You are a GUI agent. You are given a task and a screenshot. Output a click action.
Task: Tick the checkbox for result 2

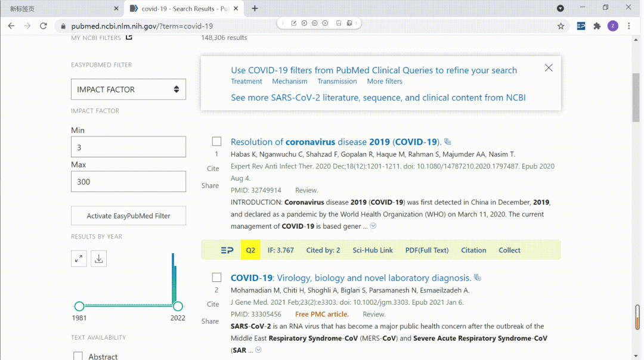click(x=217, y=277)
